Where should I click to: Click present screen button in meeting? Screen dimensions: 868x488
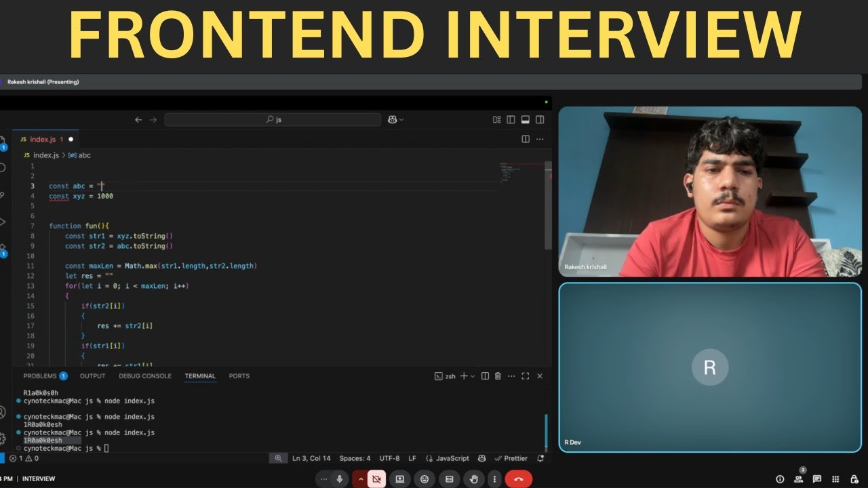(x=400, y=479)
